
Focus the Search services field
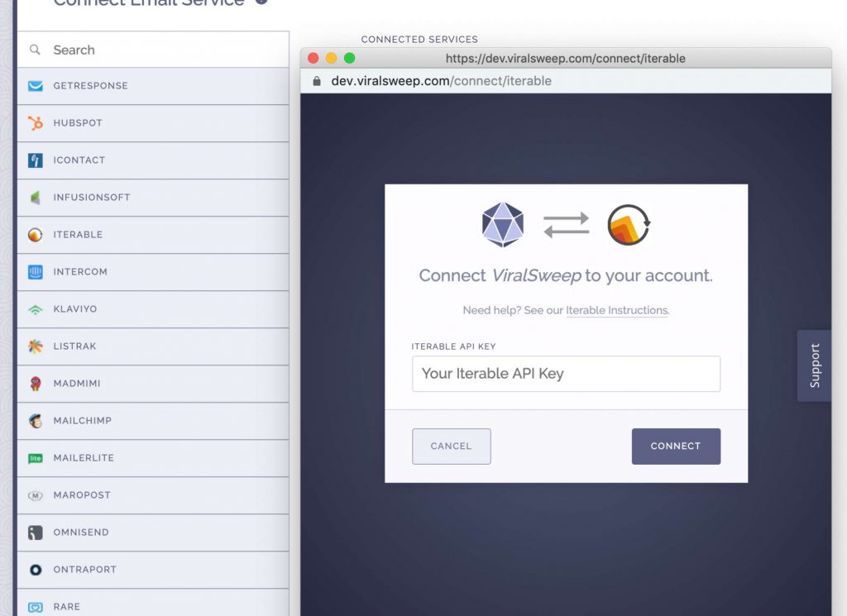pyautogui.click(x=153, y=50)
